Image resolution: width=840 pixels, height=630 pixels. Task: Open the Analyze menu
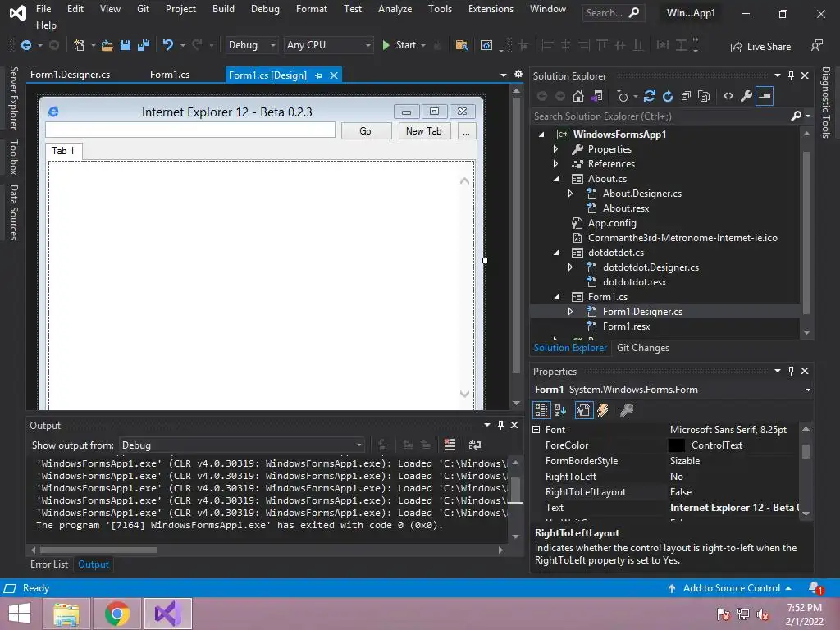[395, 9]
